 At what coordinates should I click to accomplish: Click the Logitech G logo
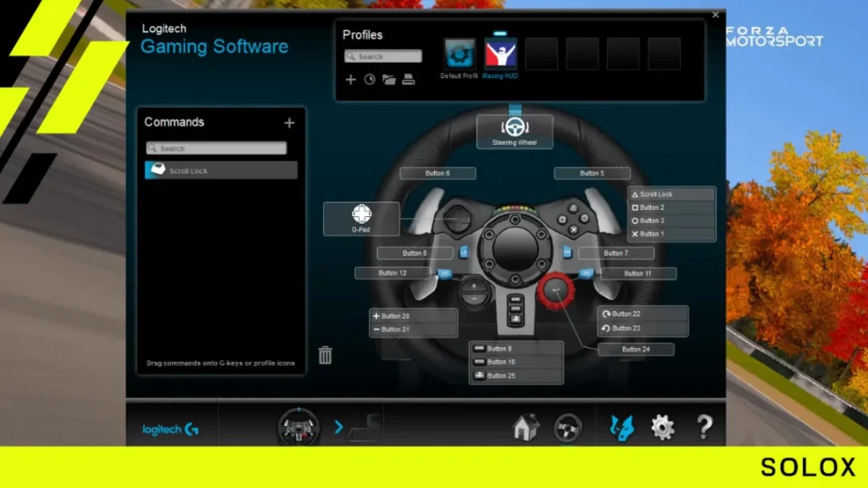[170, 430]
